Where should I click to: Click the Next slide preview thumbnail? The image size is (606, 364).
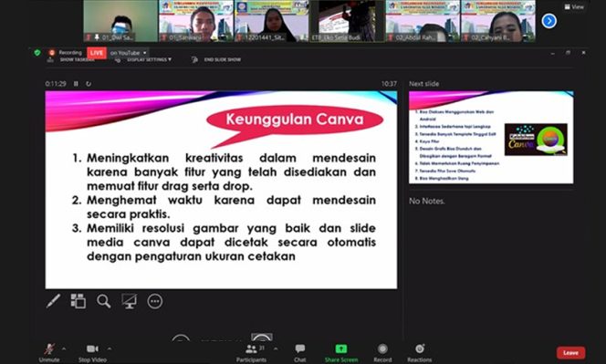(x=491, y=137)
